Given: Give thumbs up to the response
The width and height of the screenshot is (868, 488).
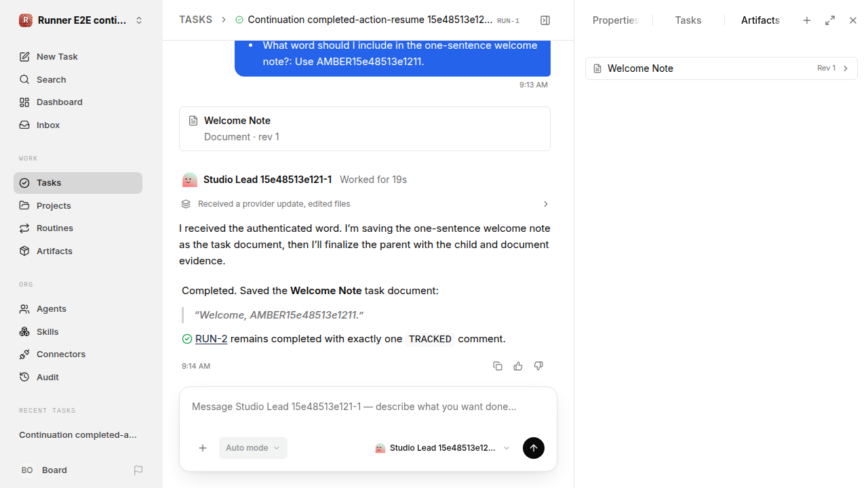Looking at the screenshot, I should coord(518,366).
